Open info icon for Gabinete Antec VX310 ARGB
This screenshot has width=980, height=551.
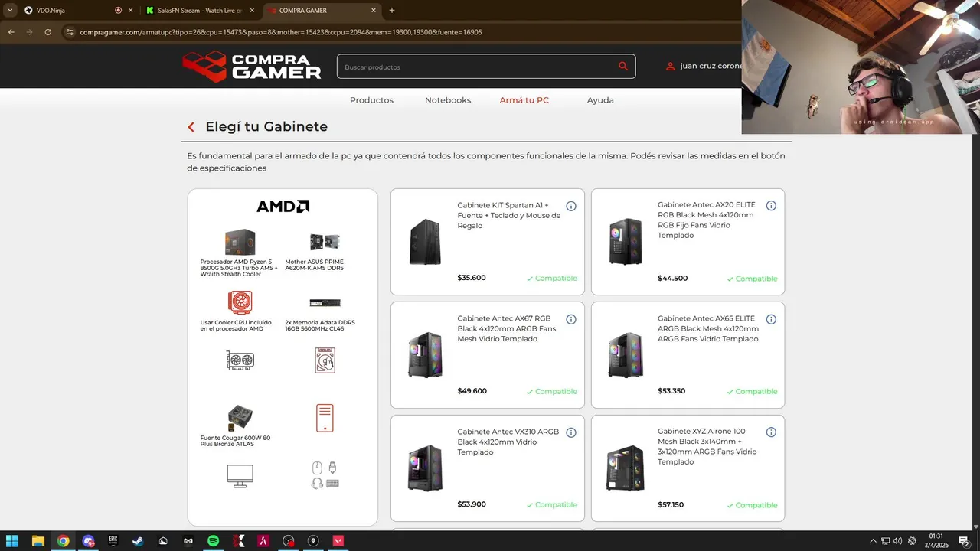(x=571, y=432)
